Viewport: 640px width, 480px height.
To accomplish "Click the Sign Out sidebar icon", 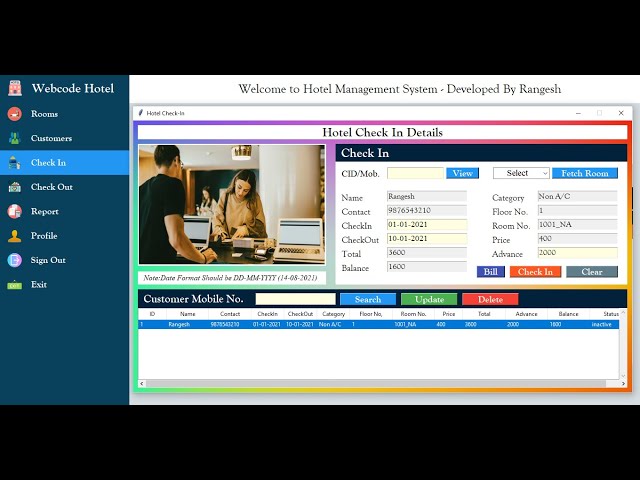I will pos(15,260).
